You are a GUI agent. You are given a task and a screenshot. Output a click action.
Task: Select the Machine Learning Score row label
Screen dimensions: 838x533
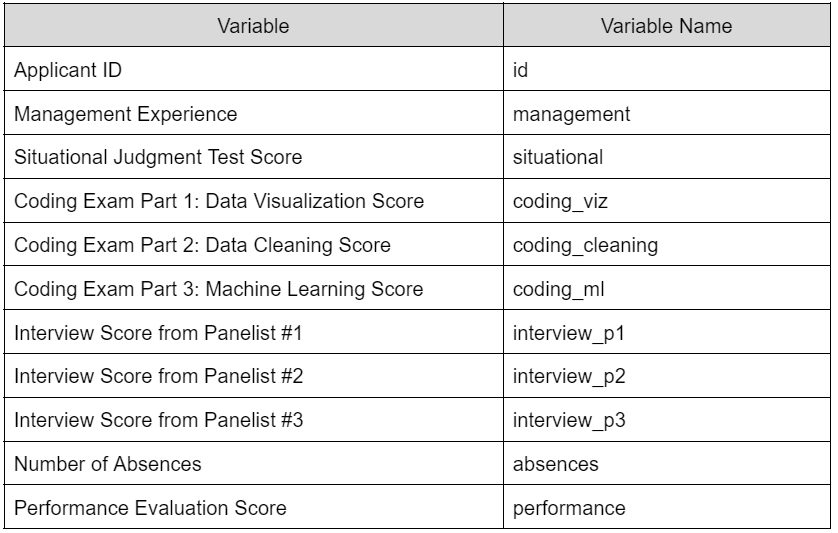pos(218,289)
